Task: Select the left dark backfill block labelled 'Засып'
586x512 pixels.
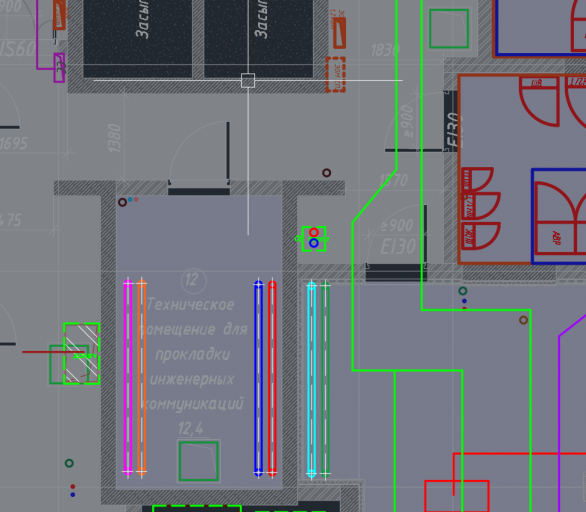Action: click(138, 38)
